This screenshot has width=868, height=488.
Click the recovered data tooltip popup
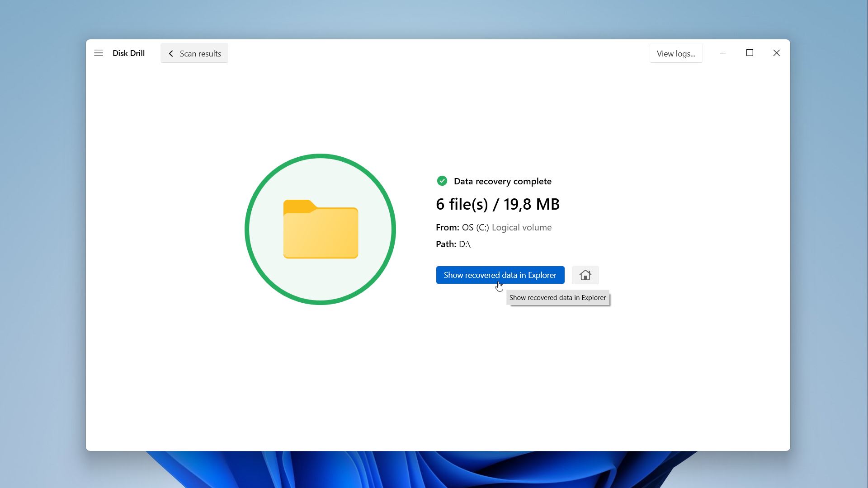(557, 297)
